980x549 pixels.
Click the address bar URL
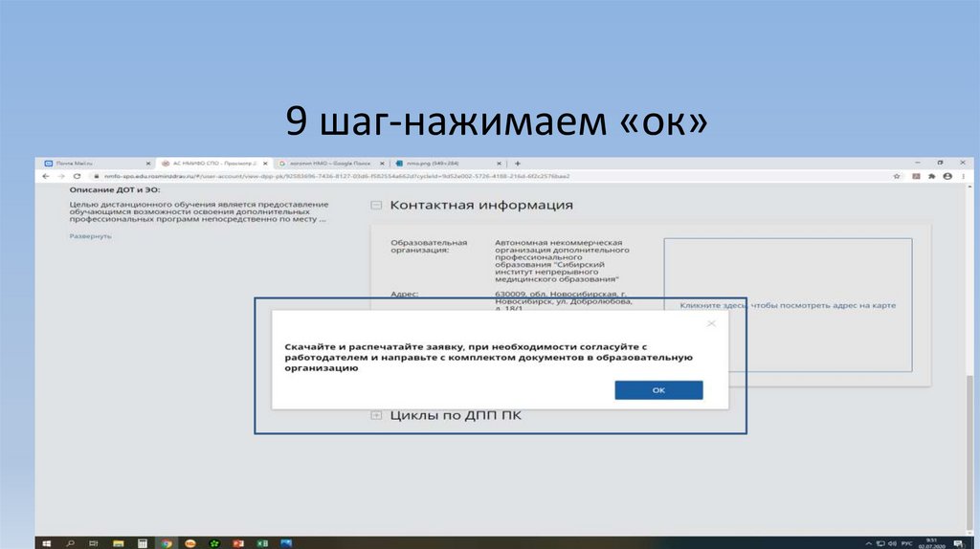click(337, 176)
